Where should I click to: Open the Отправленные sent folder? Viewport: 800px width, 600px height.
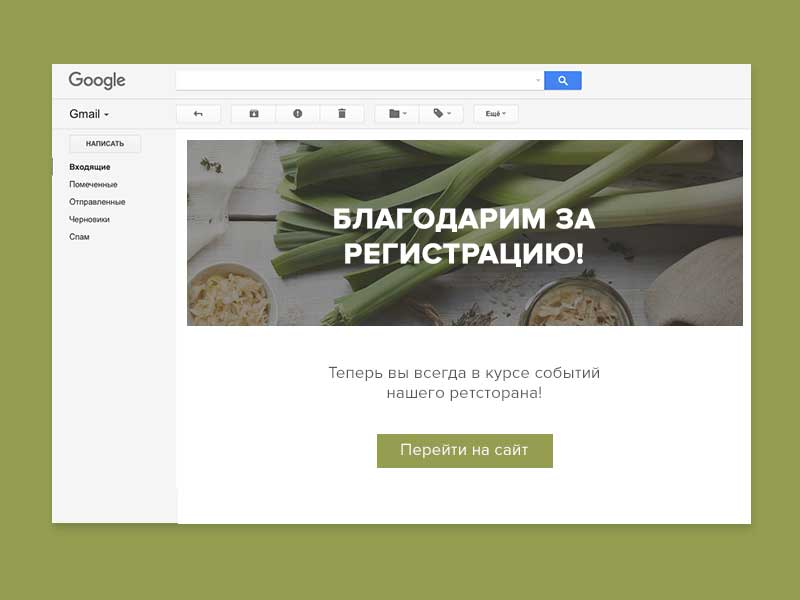click(97, 202)
